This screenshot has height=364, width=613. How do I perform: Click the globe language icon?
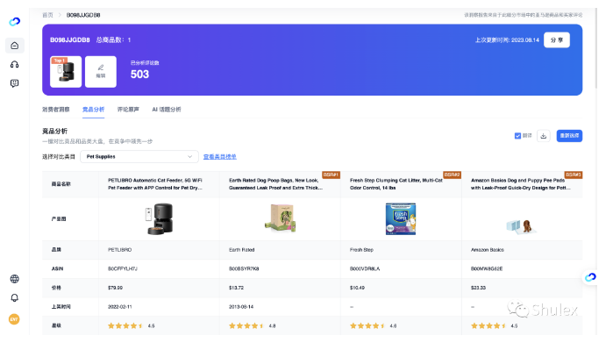[14, 279]
